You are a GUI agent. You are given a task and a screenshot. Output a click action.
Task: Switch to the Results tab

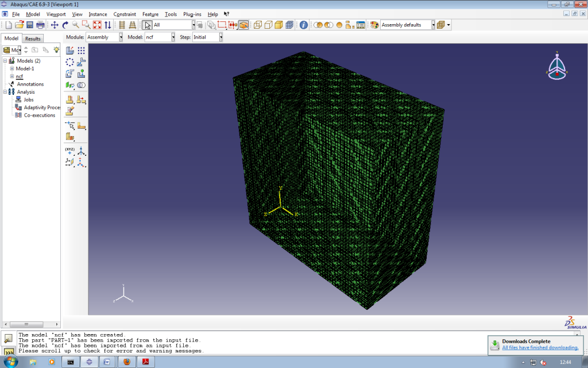click(33, 39)
